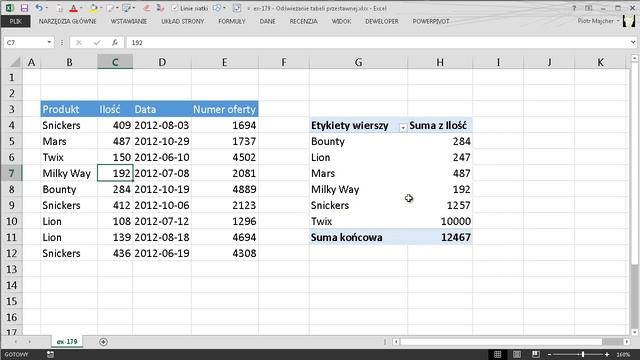
Task: Select column C header
Action: (115, 62)
